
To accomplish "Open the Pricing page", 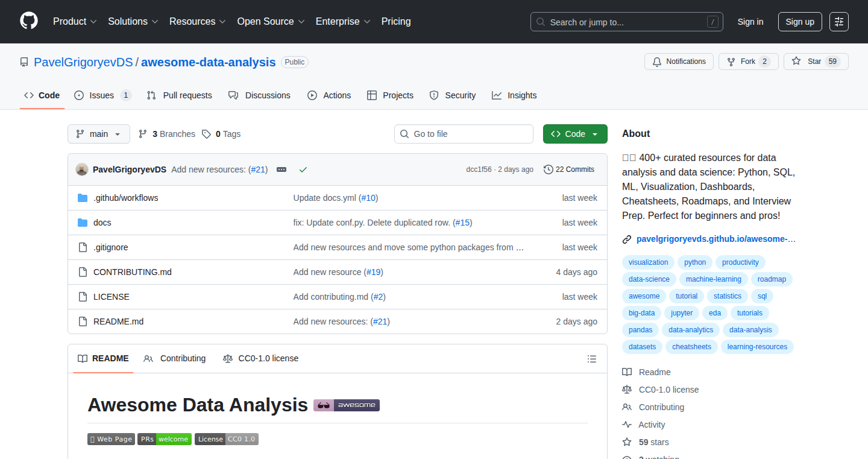I will [x=396, y=22].
